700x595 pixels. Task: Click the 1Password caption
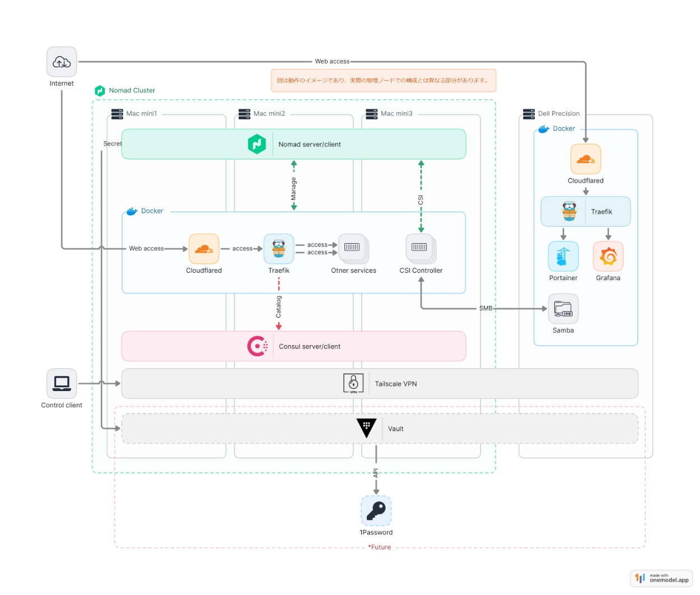(x=376, y=533)
